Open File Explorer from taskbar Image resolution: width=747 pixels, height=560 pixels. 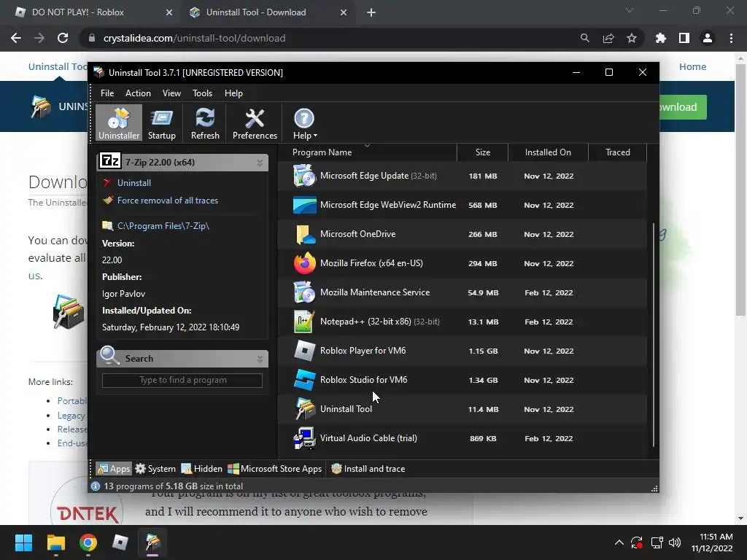(55, 542)
